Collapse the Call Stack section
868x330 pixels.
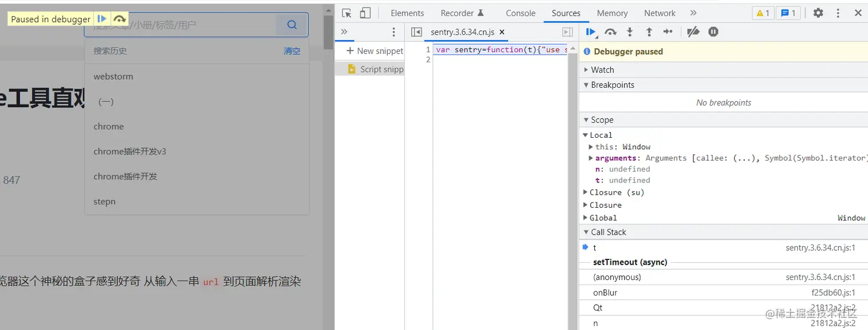pyautogui.click(x=723, y=232)
